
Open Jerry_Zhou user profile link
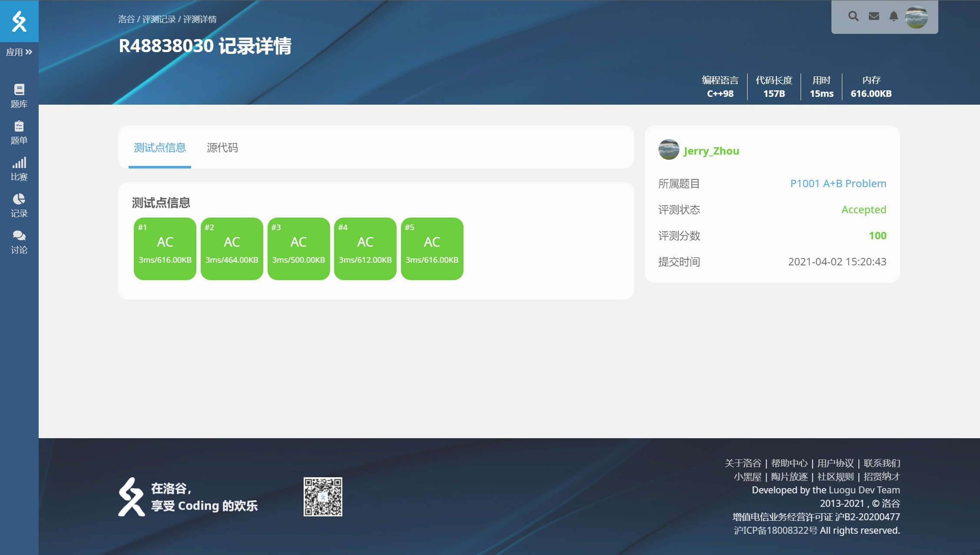point(711,151)
